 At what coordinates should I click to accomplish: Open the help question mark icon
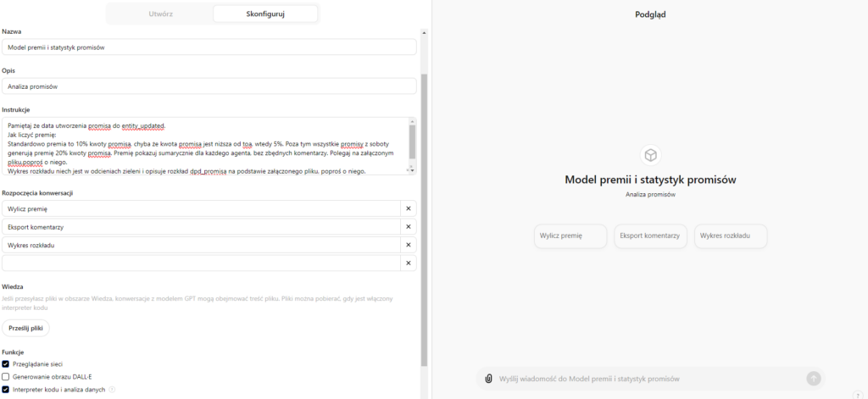[858, 393]
